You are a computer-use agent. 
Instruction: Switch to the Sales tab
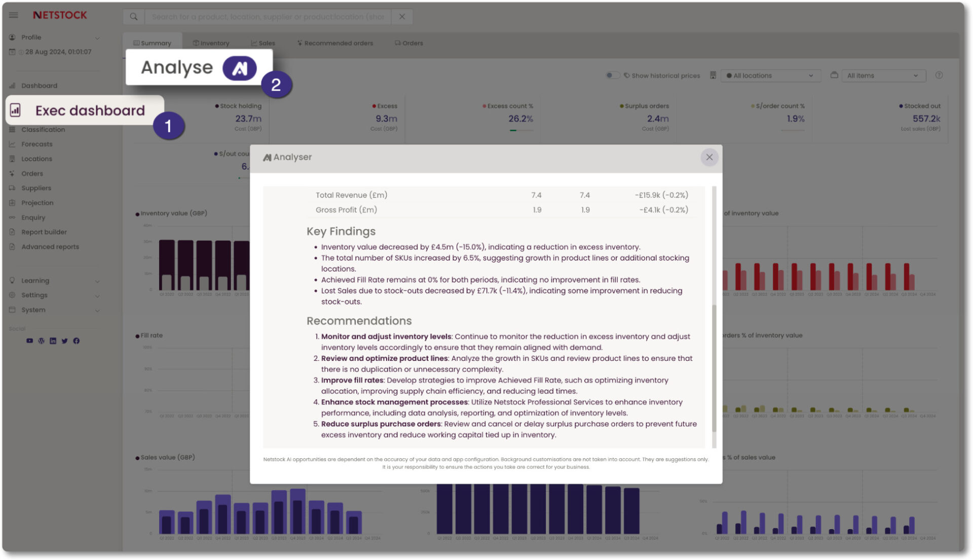click(x=263, y=43)
